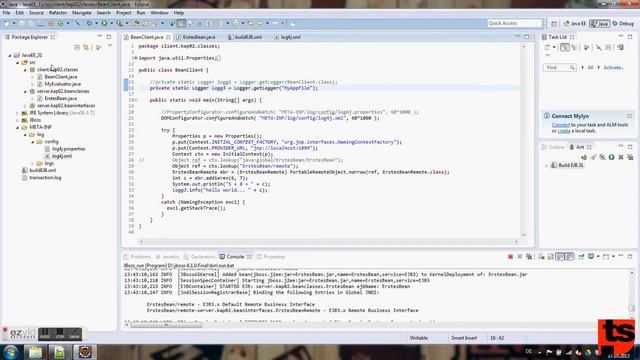Collapse the META-INF folder
640x360 pixels.
click(18, 127)
